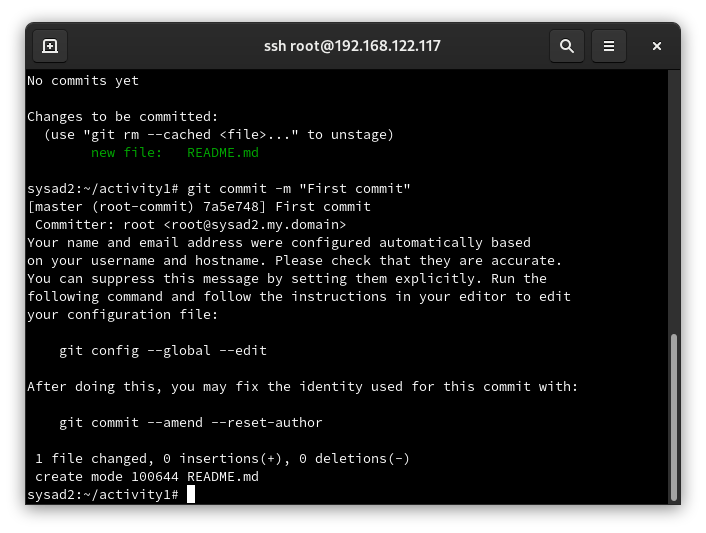Click the 'git config --global --edit' line
The width and height of the screenshot is (706, 533).
[163, 351]
